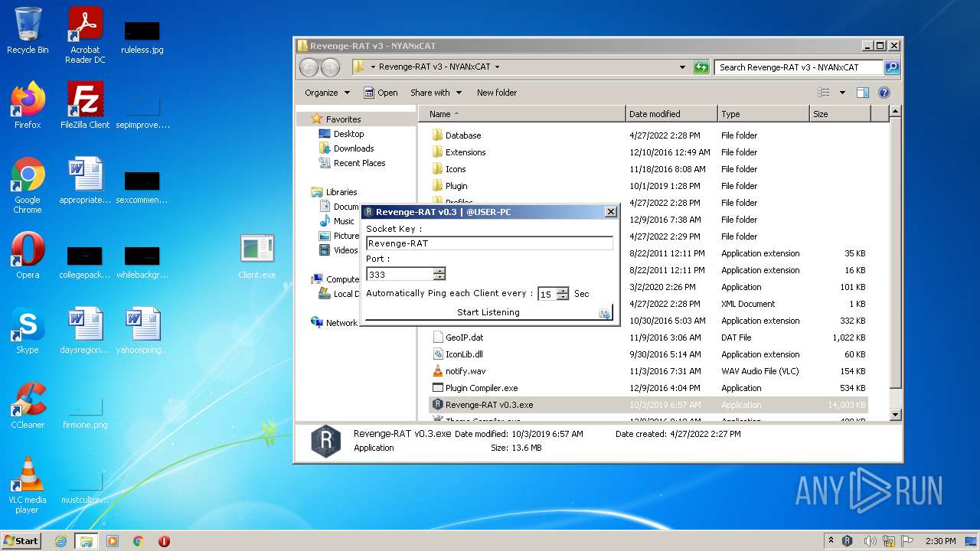Toggle the preview pane icon
This screenshot has width=980, height=551.
pos(863,93)
